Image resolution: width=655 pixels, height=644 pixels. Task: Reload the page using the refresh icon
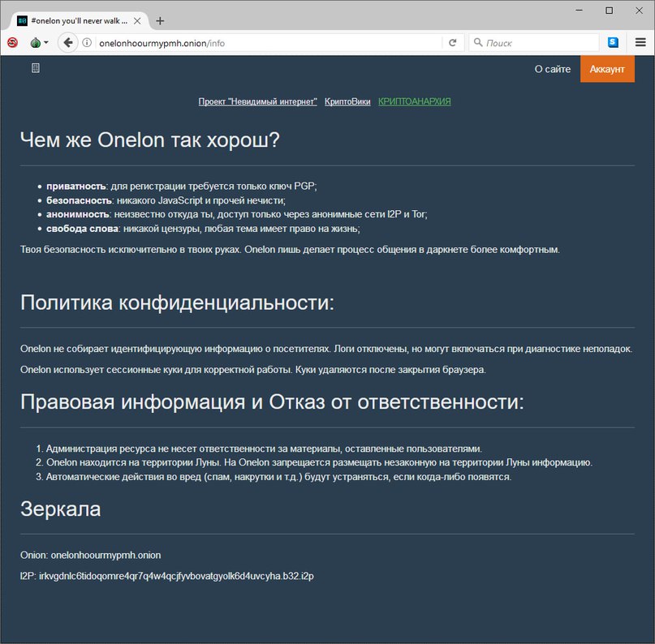tap(453, 43)
